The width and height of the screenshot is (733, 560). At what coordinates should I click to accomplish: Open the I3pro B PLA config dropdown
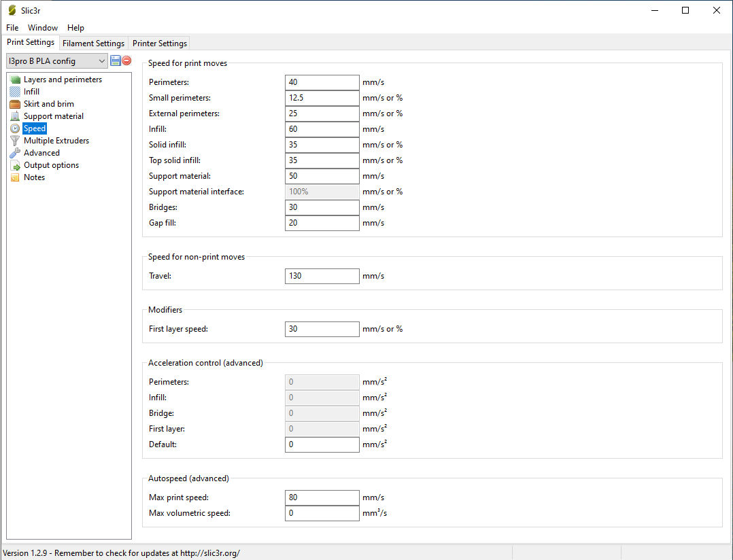pyautogui.click(x=57, y=61)
